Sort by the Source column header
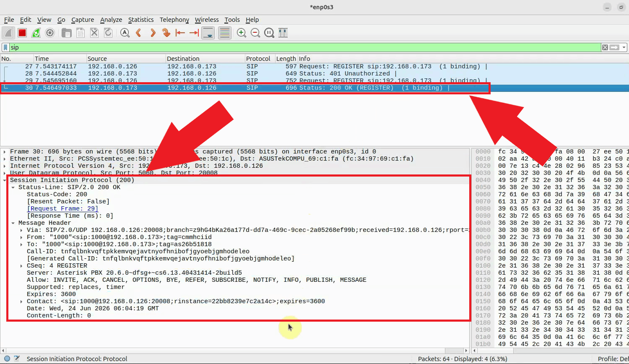 (x=126, y=59)
